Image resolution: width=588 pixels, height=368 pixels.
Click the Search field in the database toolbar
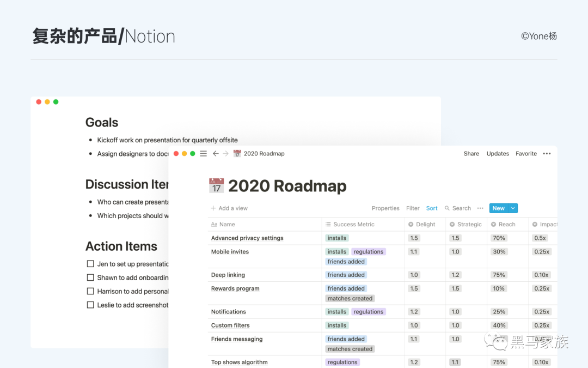point(458,208)
